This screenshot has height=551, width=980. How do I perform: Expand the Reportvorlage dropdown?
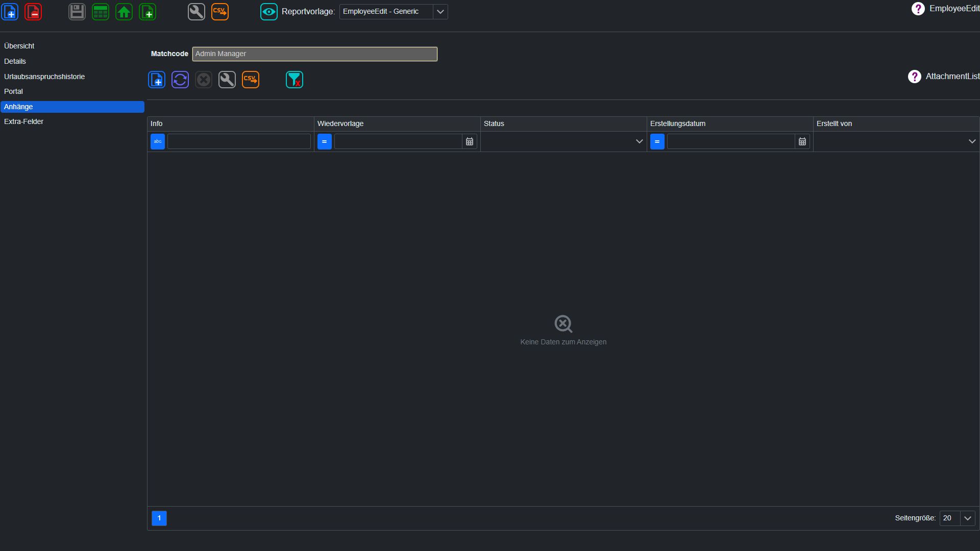coord(440,12)
